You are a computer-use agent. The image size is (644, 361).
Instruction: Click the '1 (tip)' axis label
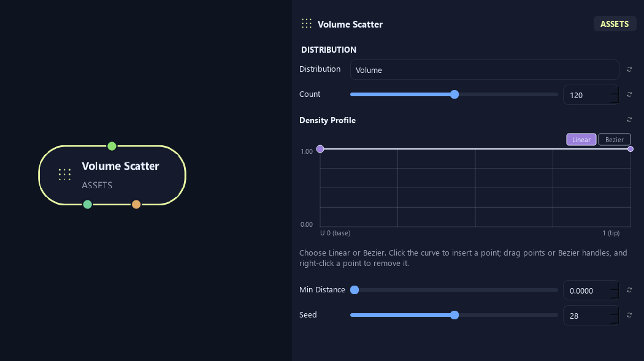611,233
